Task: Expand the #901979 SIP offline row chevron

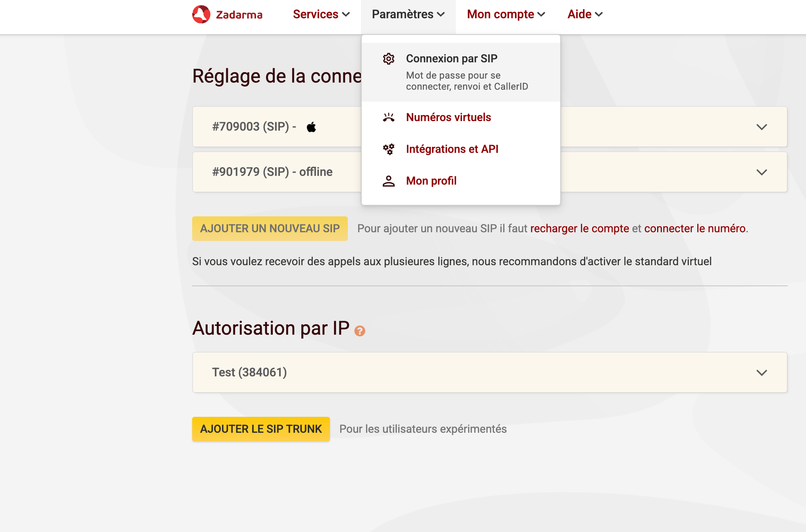Action: [x=762, y=172]
